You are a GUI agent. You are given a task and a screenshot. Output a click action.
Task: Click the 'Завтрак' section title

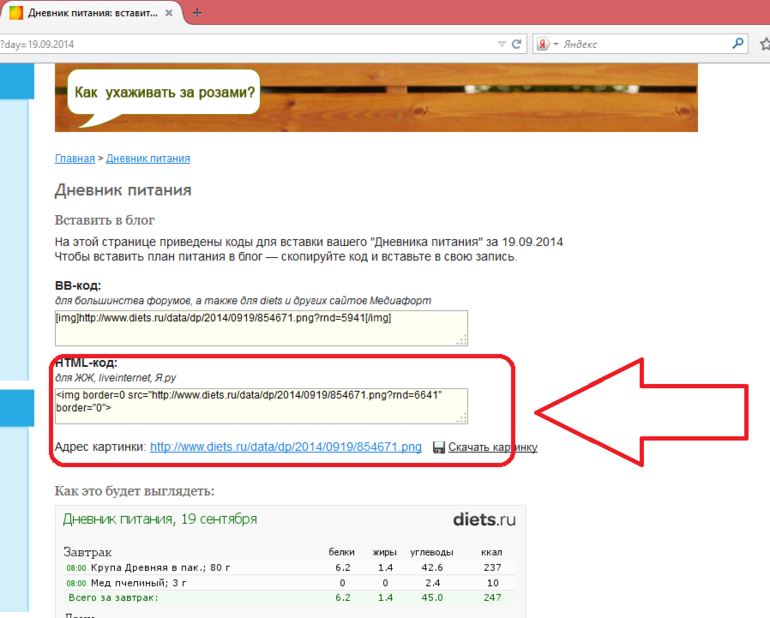(87, 552)
